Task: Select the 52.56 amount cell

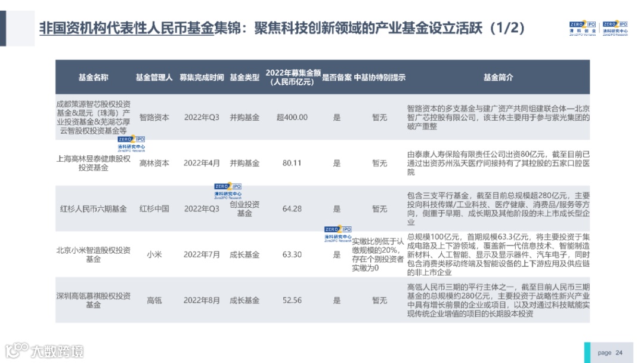Action: coord(292,300)
